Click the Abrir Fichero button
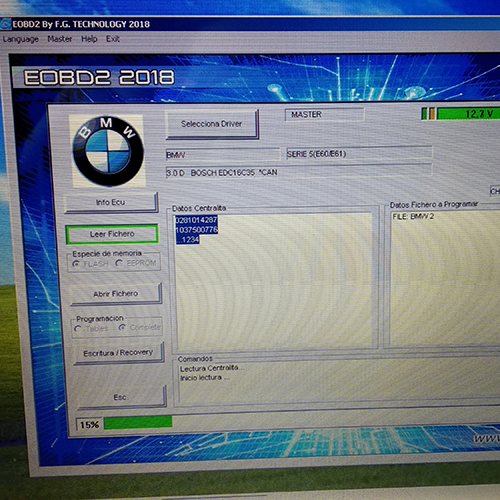 [116, 294]
